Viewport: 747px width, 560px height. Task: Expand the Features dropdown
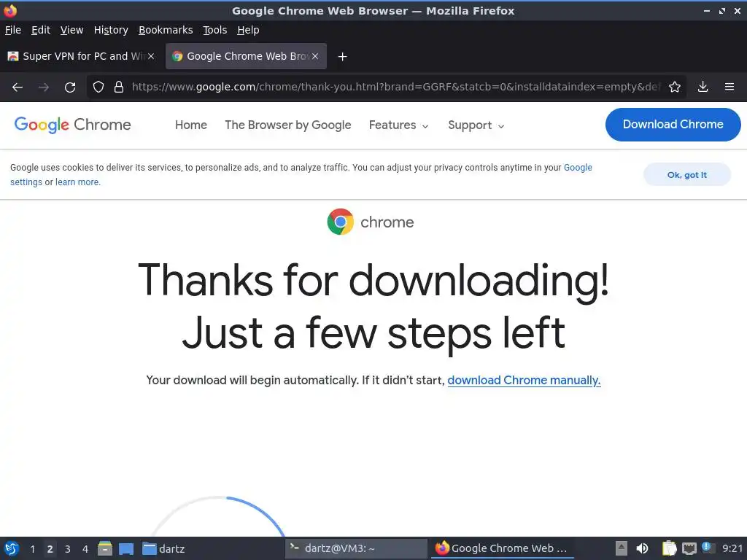(x=399, y=125)
